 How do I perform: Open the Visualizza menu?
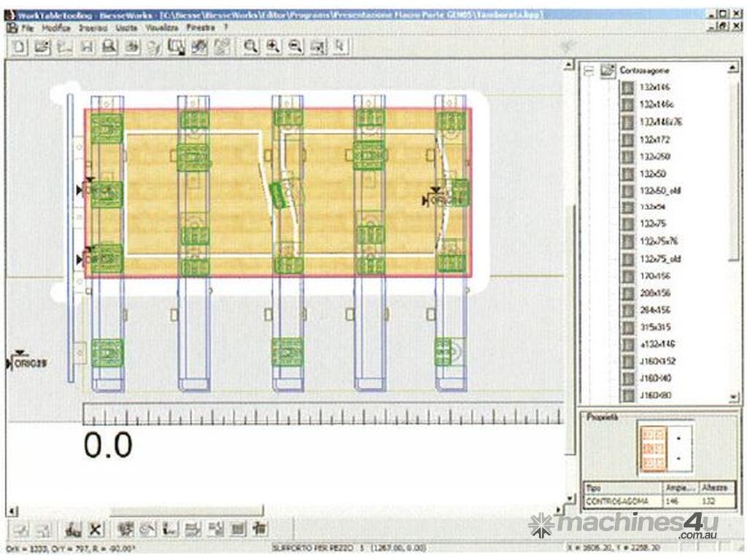161,27
